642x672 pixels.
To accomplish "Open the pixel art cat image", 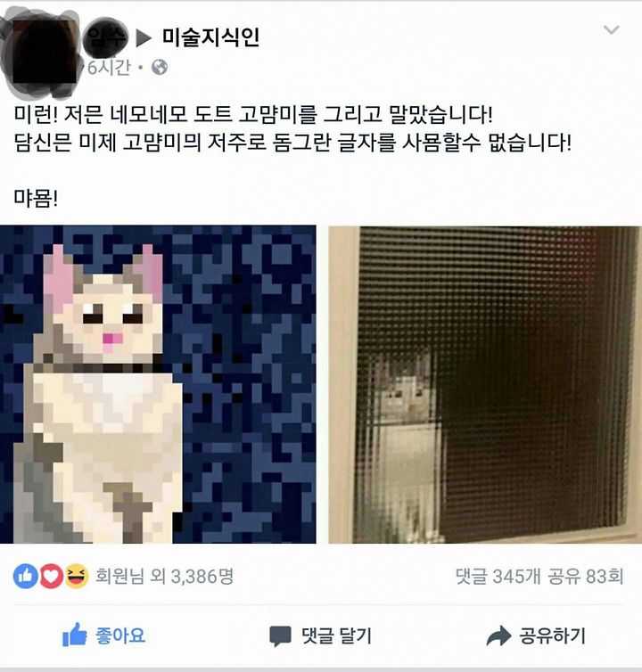I will click(x=158, y=384).
